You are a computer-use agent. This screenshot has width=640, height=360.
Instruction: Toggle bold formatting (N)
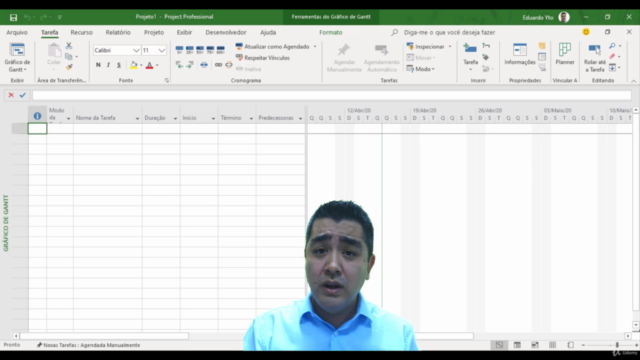point(98,65)
